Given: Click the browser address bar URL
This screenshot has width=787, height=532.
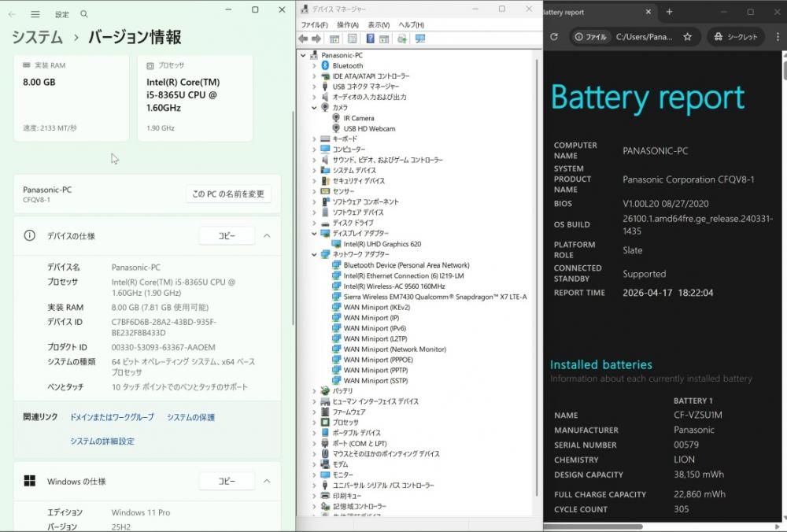Looking at the screenshot, I should pos(643,37).
